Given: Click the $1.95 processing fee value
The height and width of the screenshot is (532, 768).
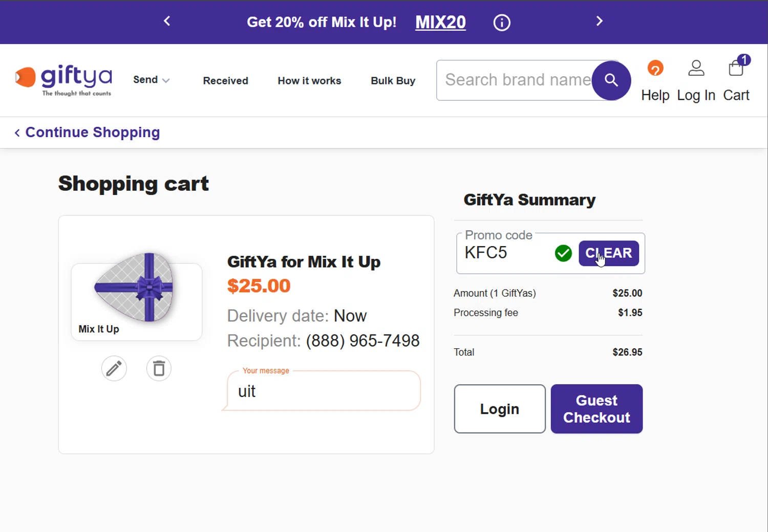Looking at the screenshot, I should (630, 313).
